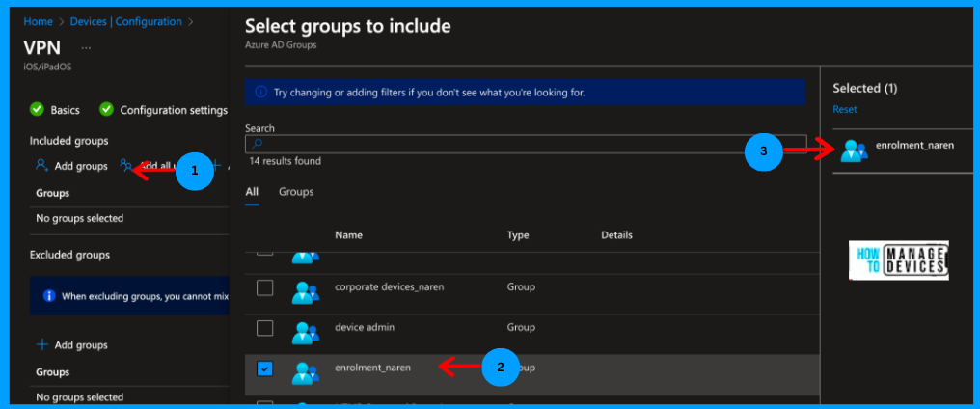Select the corporate devices_naren name
980x409 pixels.
390,287
